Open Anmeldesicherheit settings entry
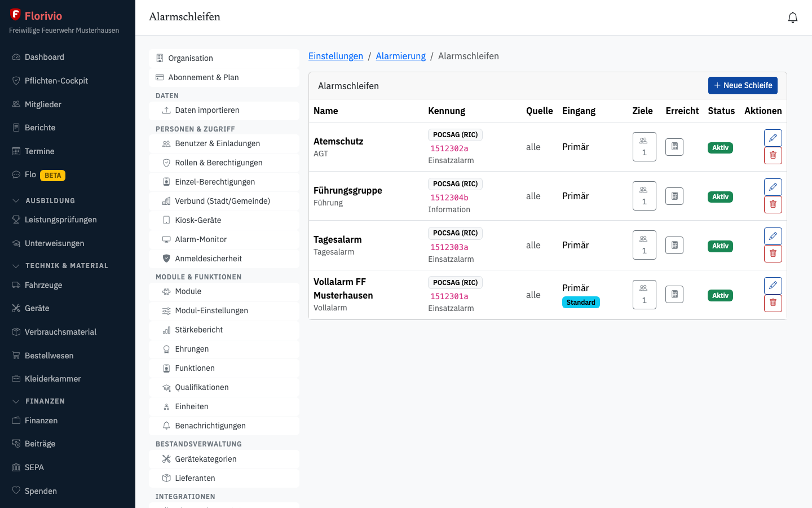812x508 pixels. [224, 259]
